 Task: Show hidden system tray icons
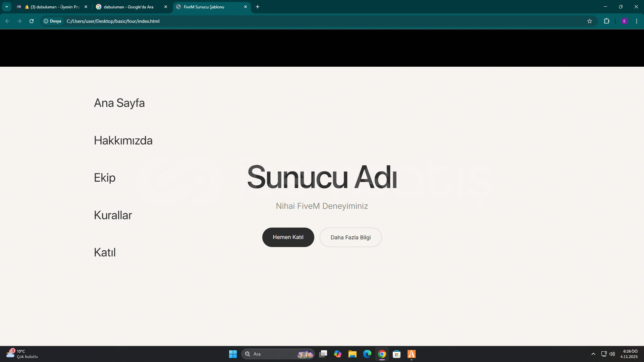(x=593, y=354)
